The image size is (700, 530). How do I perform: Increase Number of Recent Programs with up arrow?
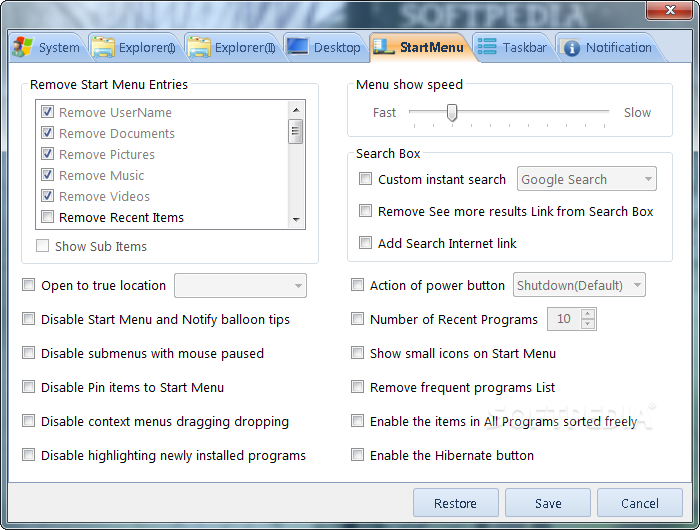click(588, 314)
